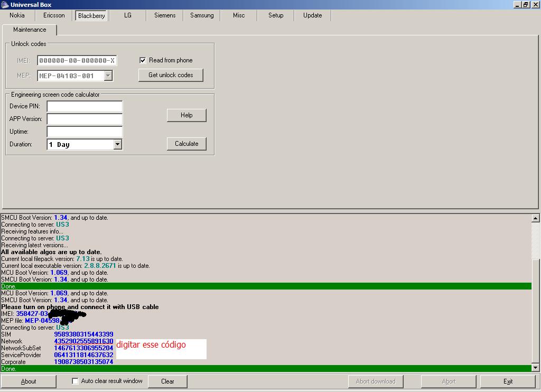Image resolution: width=541 pixels, height=392 pixels.
Task: Open the '1 Day' duration combo box
Action: pyautogui.click(x=85, y=144)
